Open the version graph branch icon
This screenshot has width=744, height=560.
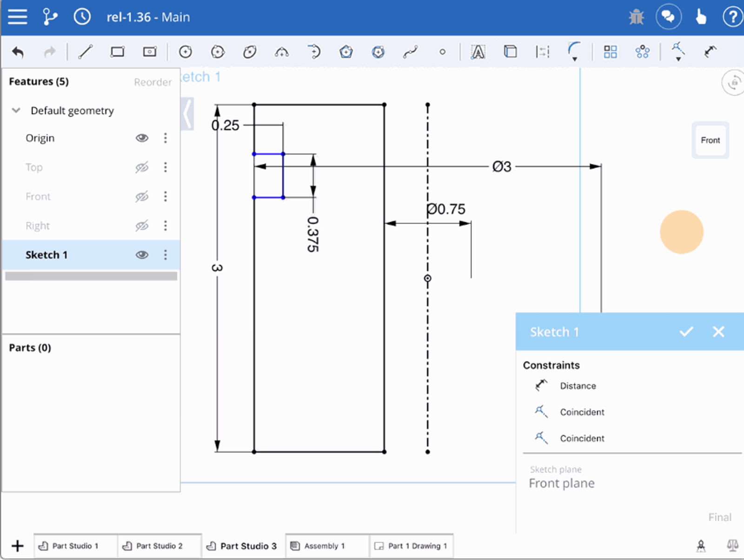tap(50, 17)
